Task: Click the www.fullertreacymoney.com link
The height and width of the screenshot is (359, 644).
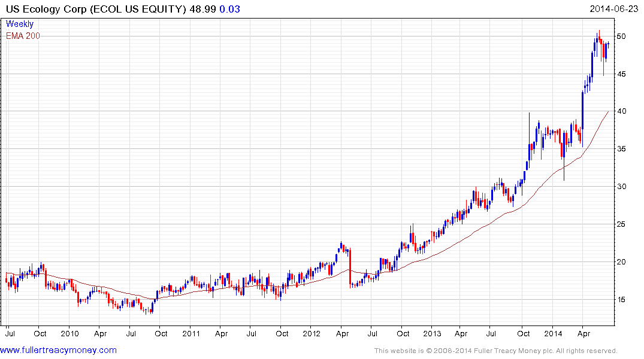Action: (x=58, y=350)
